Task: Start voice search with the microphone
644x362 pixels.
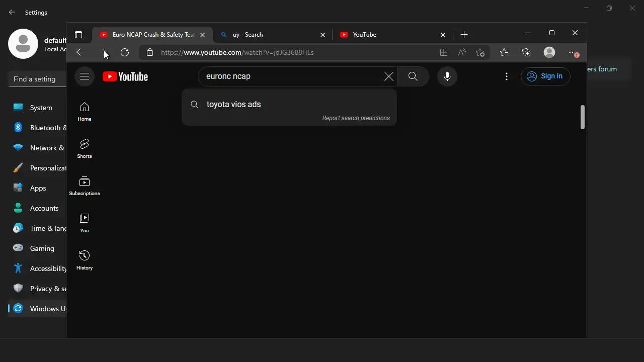Action: coord(447,76)
